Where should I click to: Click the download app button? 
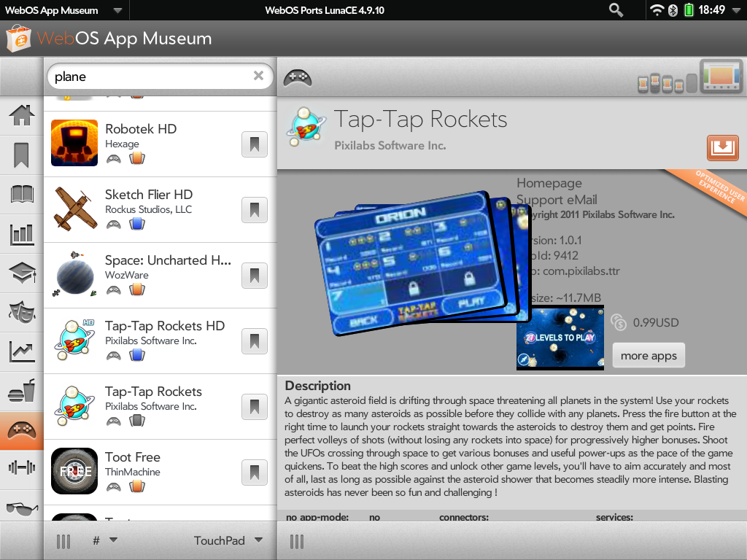[x=722, y=147]
